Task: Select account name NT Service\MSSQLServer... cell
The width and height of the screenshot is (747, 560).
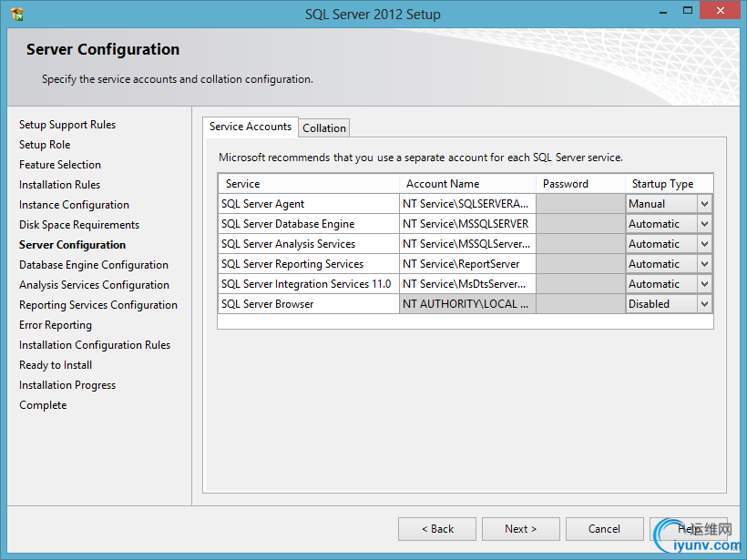Action: (x=467, y=244)
